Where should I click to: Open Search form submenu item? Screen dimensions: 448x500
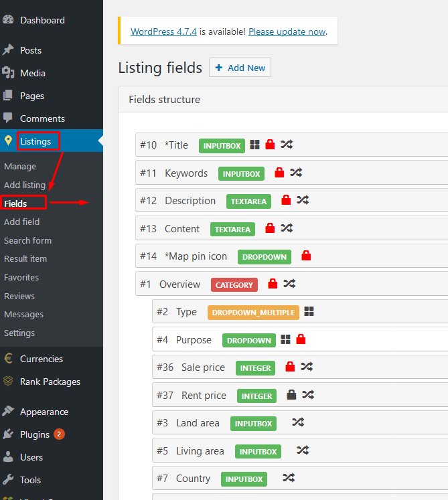tap(27, 240)
